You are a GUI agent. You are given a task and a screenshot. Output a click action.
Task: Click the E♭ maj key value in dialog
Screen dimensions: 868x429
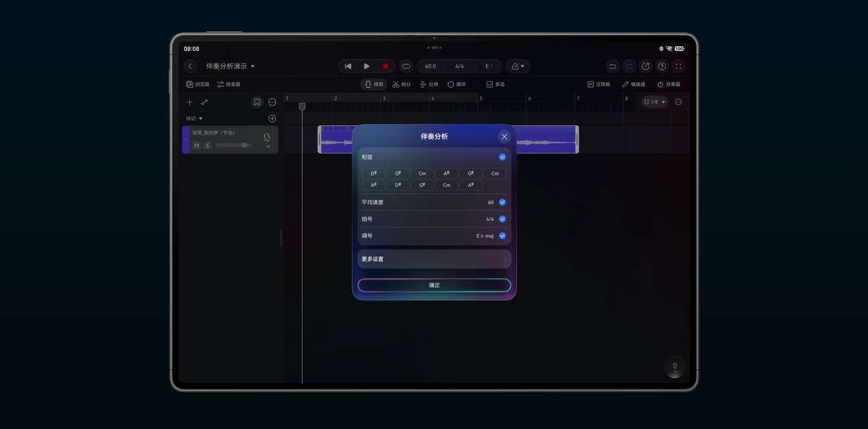(x=485, y=236)
